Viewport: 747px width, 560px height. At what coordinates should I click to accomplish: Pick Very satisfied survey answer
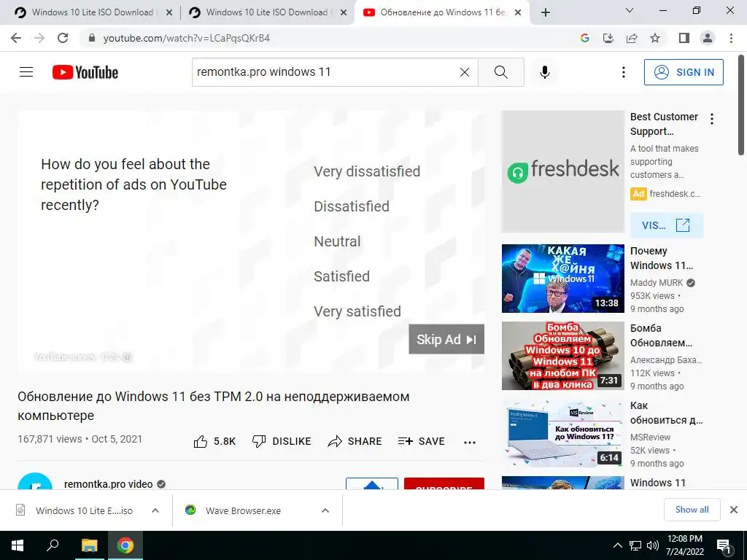[x=357, y=311]
